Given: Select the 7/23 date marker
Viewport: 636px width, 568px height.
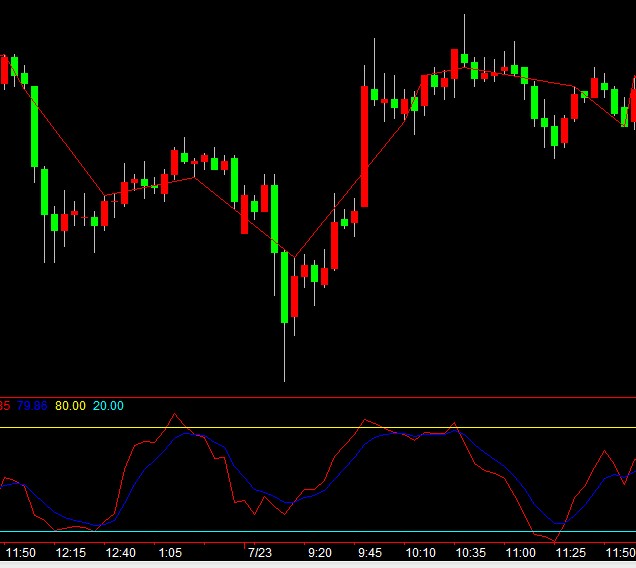Looking at the screenshot, I should 260,553.
